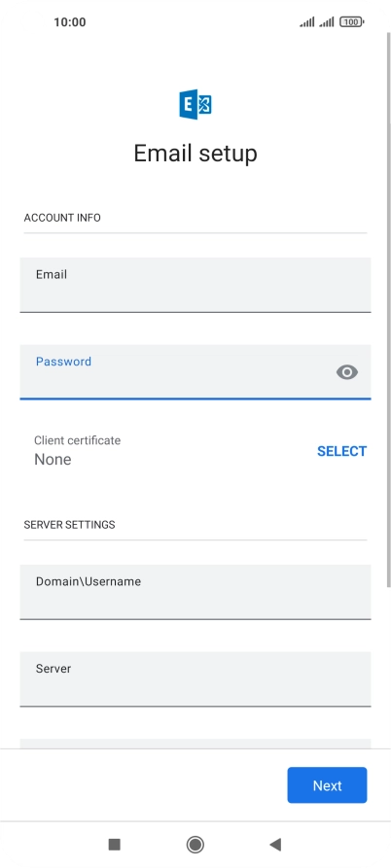Focus the Domain\Username field

(x=195, y=592)
